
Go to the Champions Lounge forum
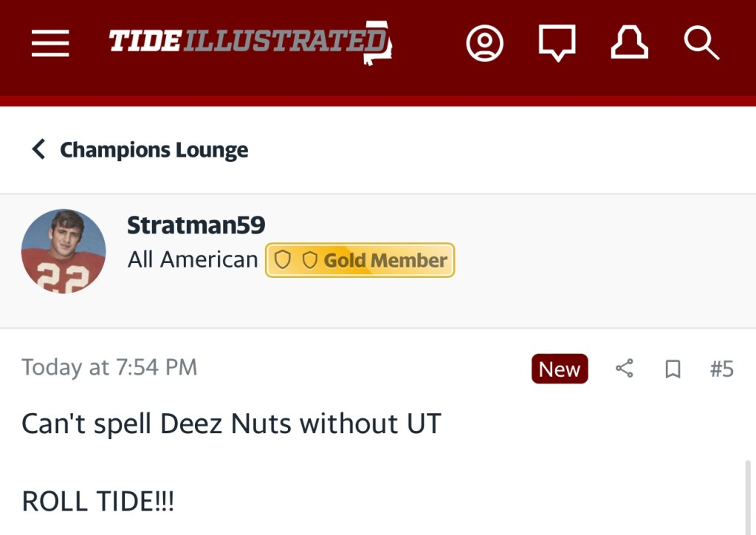154,150
